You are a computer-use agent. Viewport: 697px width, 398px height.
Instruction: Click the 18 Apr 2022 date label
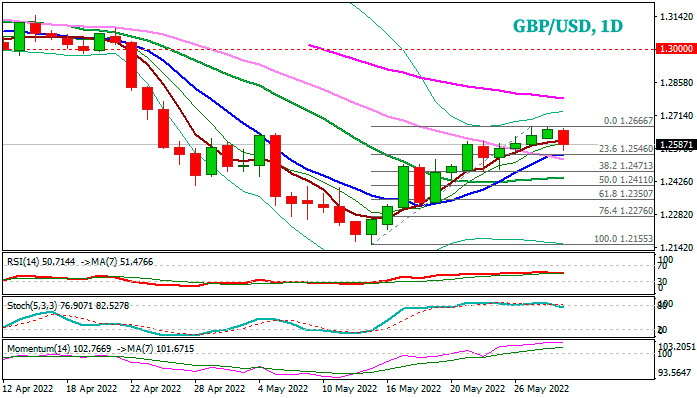point(92,389)
